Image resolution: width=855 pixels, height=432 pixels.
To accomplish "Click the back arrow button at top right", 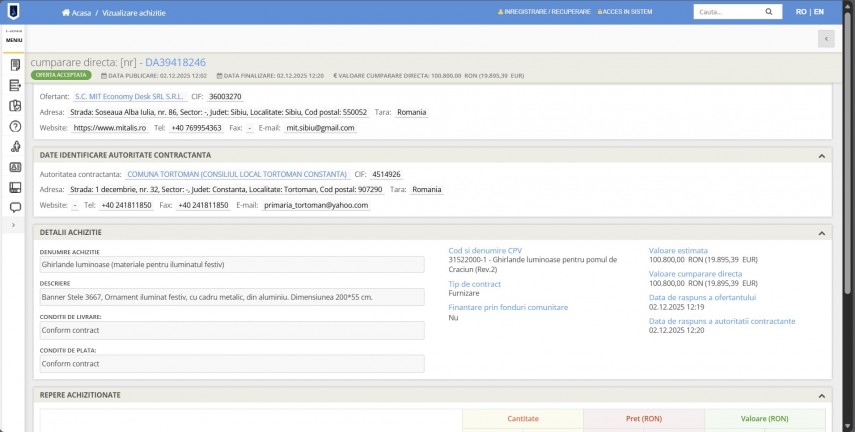I will 825,38.
